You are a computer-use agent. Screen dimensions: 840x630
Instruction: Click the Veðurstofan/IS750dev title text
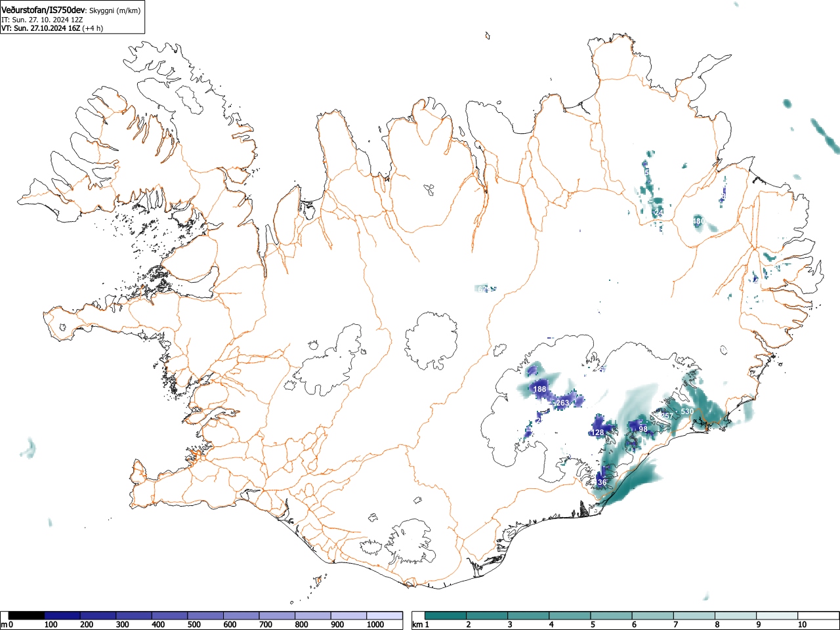43,10
